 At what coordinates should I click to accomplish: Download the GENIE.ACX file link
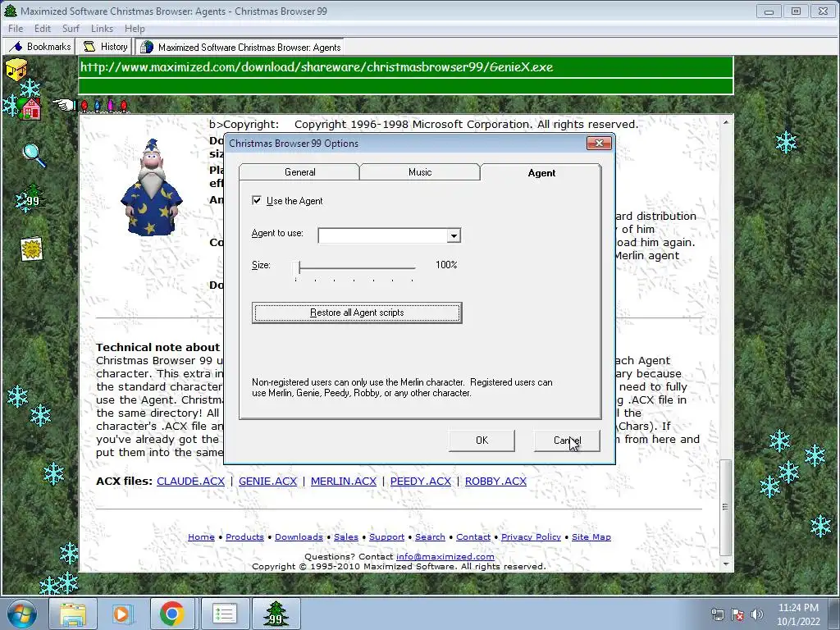tap(267, 481)
